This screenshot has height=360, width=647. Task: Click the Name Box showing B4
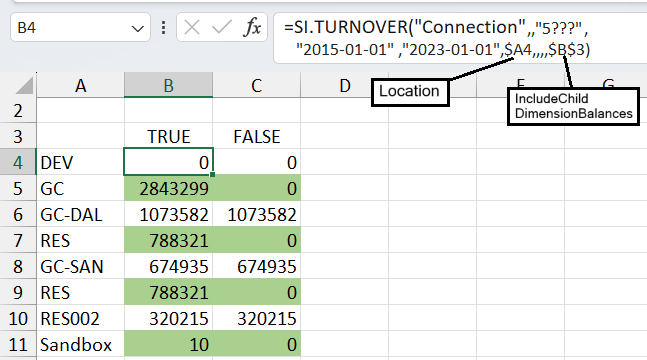(80, 27)
